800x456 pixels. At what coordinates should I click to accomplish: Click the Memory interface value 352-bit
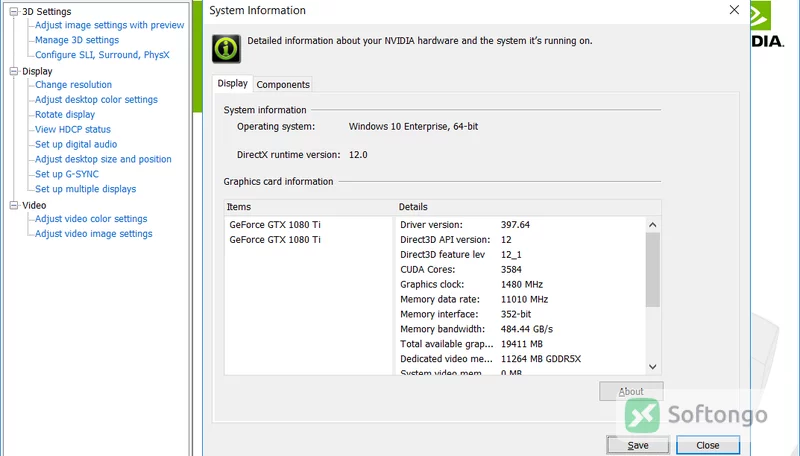tap(516, 314)
